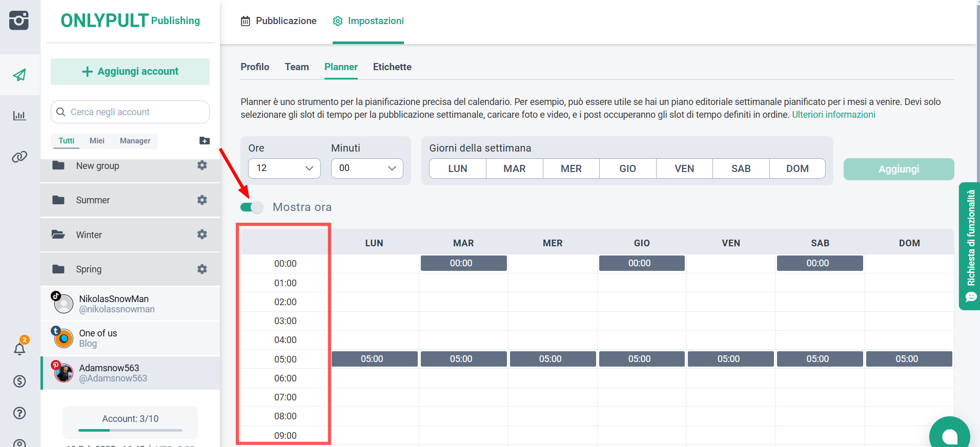Select LUN day of week
This screenshot has width=980, height=447.
(457, 168)
